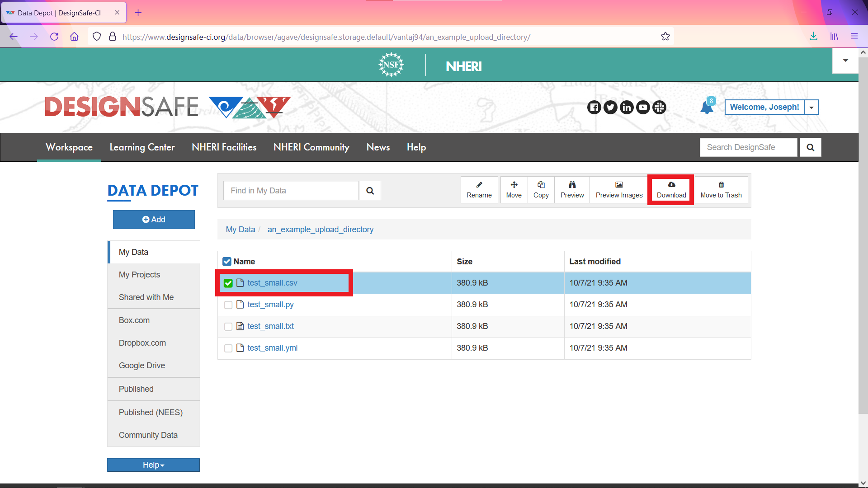Check the test_small.py checkbox
868x488 pixels.
click(x=228, y=305)
